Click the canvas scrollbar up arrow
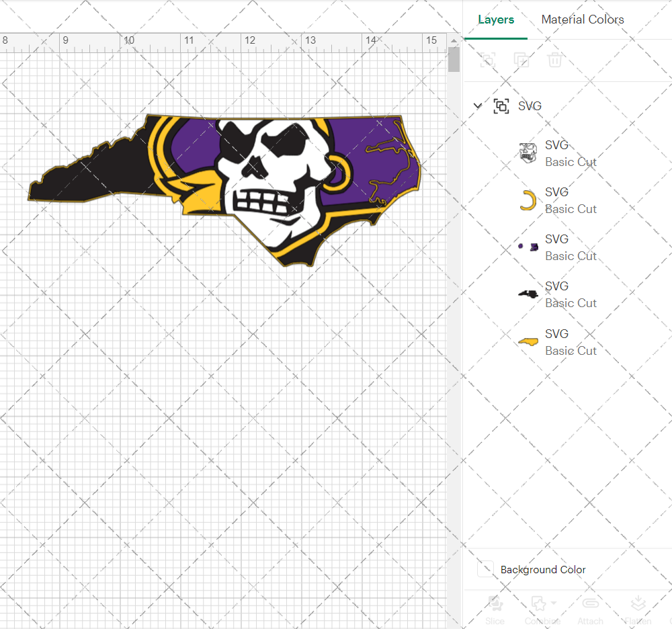Viewport: 672px width, 629px height. 454,41
